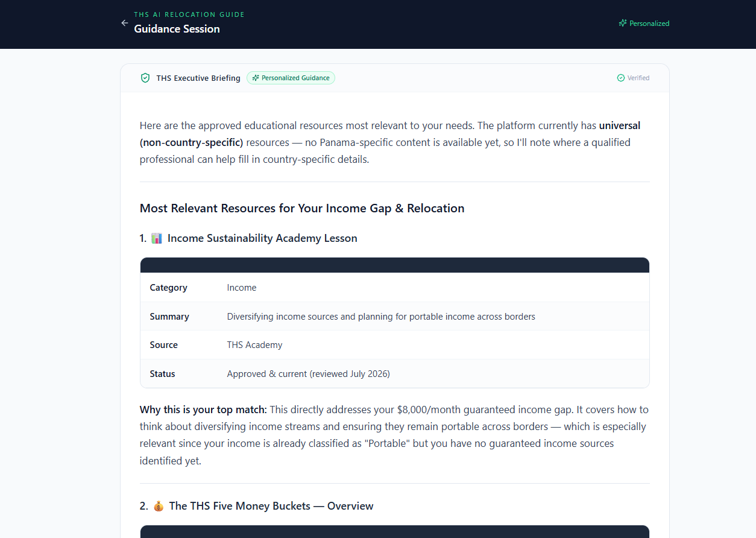
Task: Click the back arrow beside Guidance Session
Action: coord(125,23)
